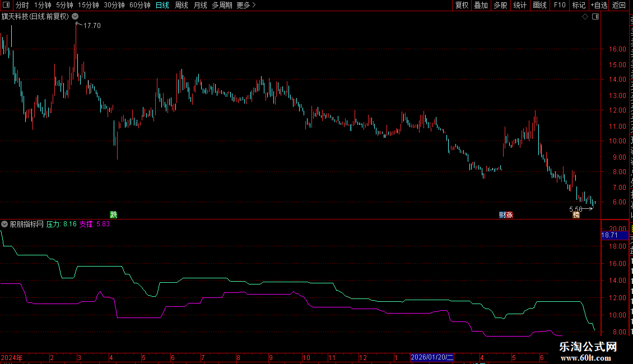
Task: Click the 财 info marker
Action: (502, 214)
